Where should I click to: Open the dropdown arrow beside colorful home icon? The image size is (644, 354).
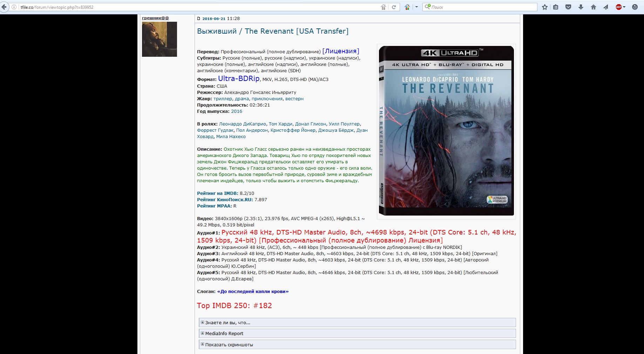point(416,7)
